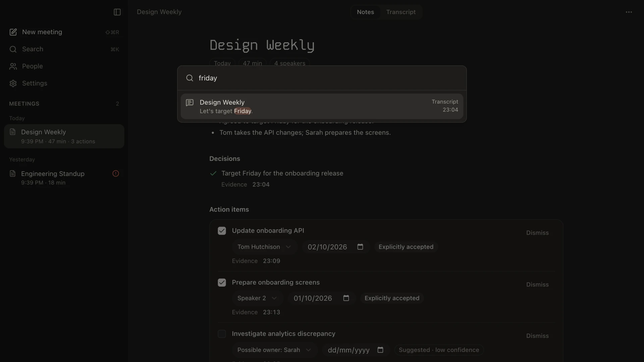Click the Settings gear icon
This screenshot has height=362, width=644.
click(13, 83)
